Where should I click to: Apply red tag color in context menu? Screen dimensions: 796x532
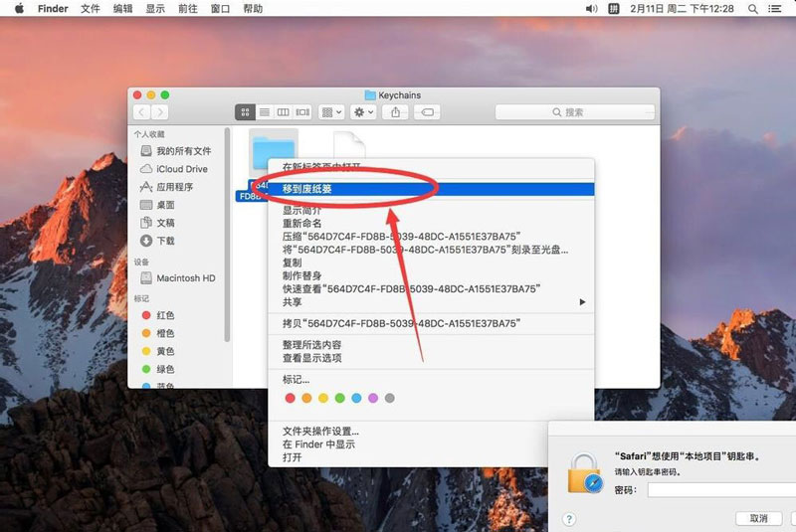coord(290,398)
